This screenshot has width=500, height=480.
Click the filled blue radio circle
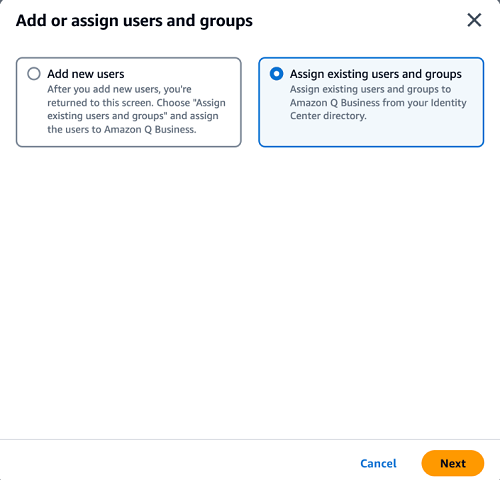pyautogui.click(x=276, y=74)
